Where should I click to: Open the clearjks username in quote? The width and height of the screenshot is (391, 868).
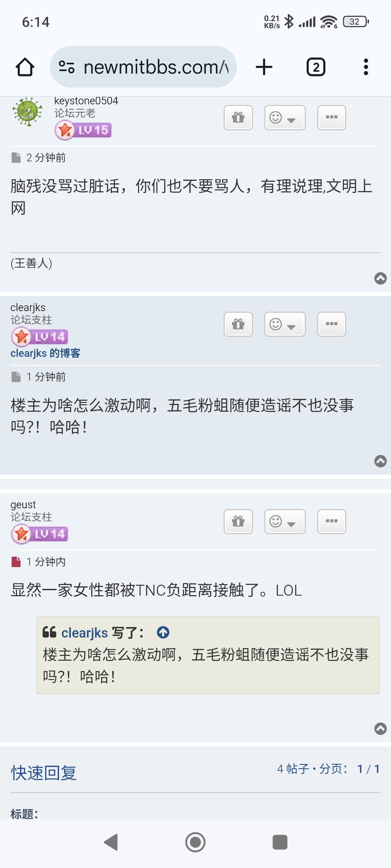click(84, 632)
